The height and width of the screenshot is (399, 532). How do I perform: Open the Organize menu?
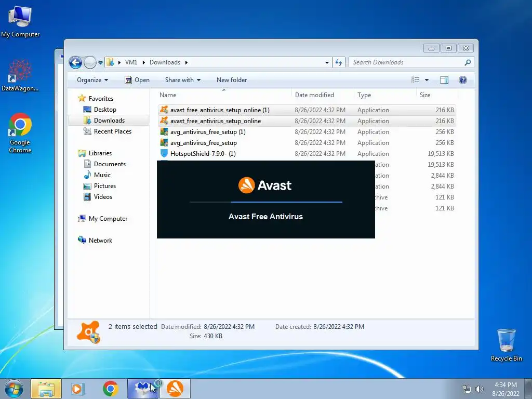(92, 80)
